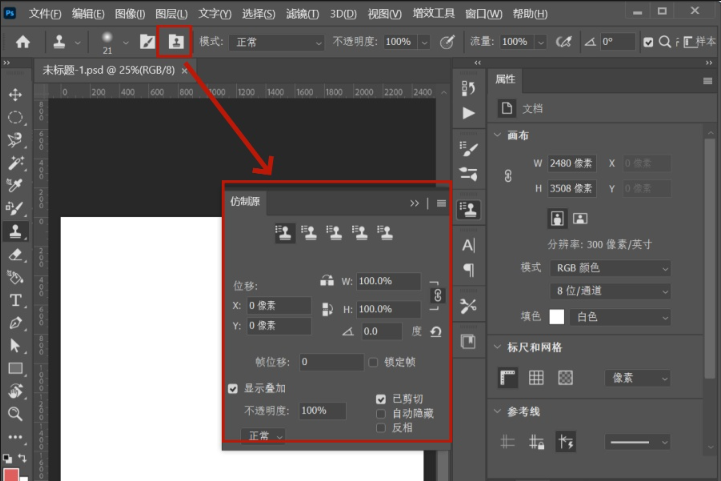Select the second clone source stamp
Screen dimensions: 721x481
coord(309,233)
